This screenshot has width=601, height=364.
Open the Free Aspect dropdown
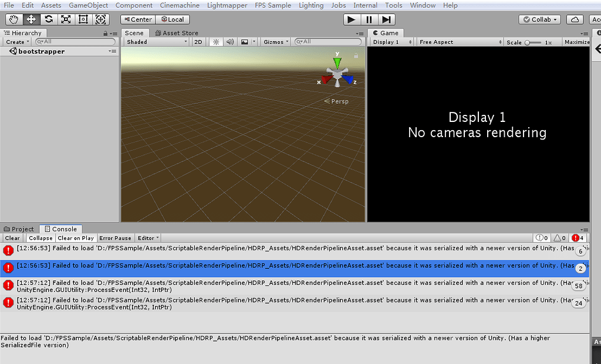(x=460, y=42)
